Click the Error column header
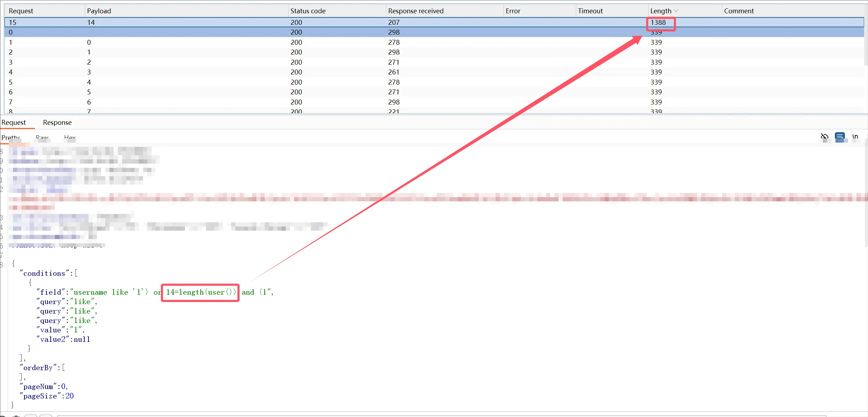The width and height of the screenshot is (868, 417). pyautogui.click(x=513, y=11)
